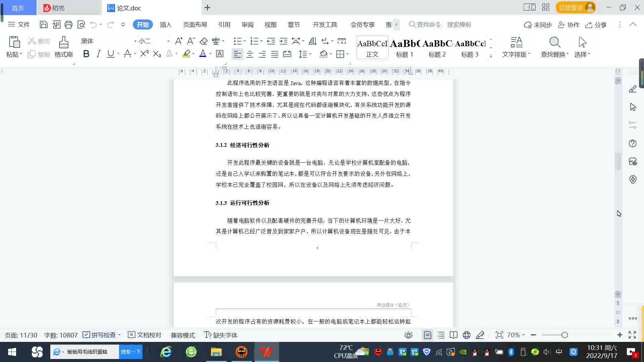This screenshot has width=644, height=362.
Task: Open WPS app in Windows taskbar
Action: click(267, 352)
